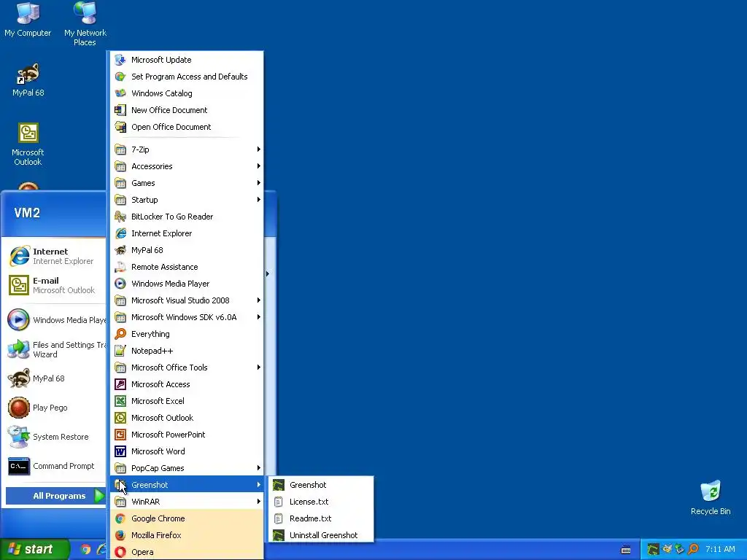Viewport: 747px width, 560px height.
Task: Launch Microsoft Access
Action: [x=187, y=384]
